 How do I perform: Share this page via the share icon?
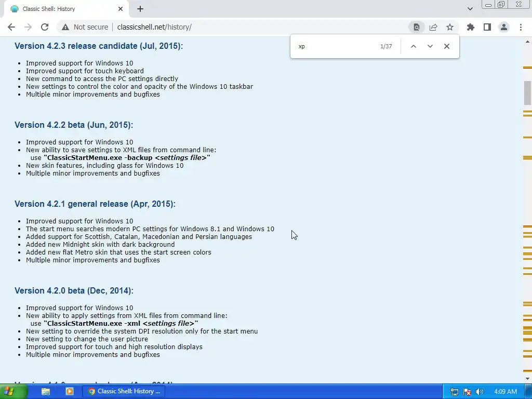(x=433, y=27)
